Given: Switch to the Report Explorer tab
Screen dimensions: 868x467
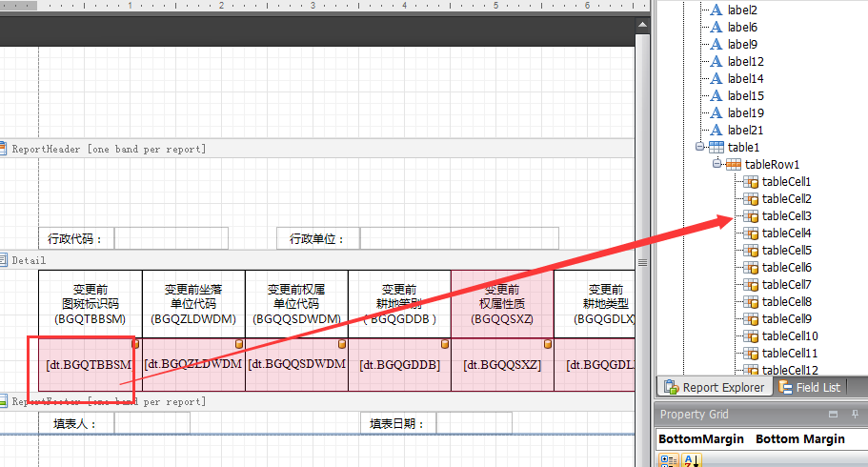Looking at the screenshot, I should [714, 387].
